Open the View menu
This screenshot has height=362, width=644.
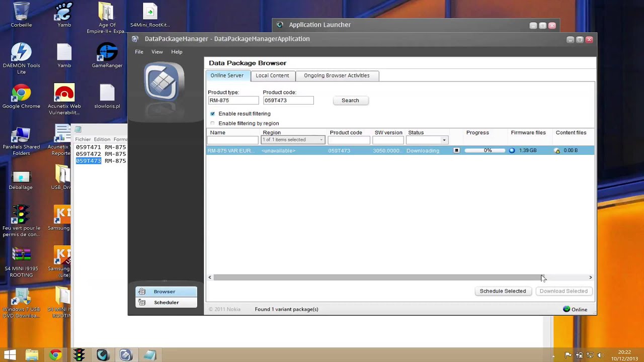click(x=157, y=52)
